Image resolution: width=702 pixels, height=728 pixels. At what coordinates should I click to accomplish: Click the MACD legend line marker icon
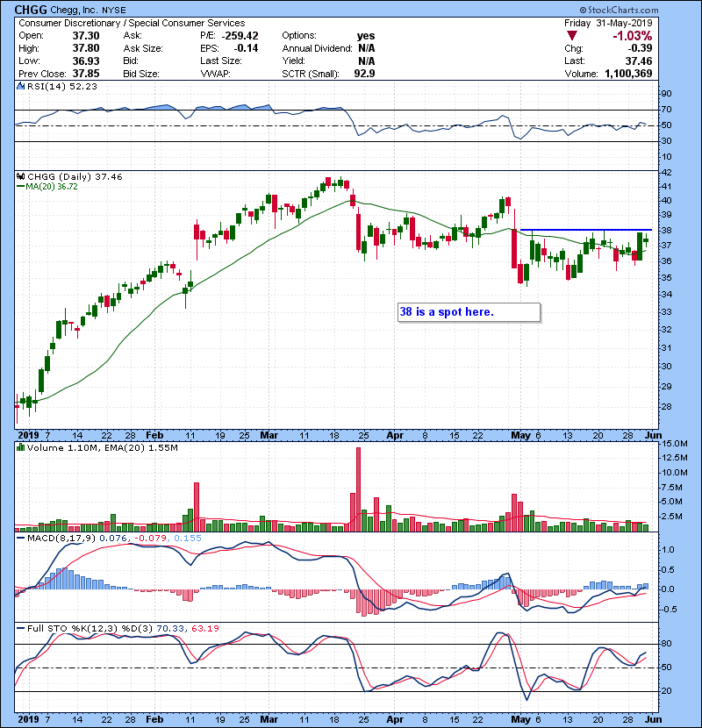[20, 539]
